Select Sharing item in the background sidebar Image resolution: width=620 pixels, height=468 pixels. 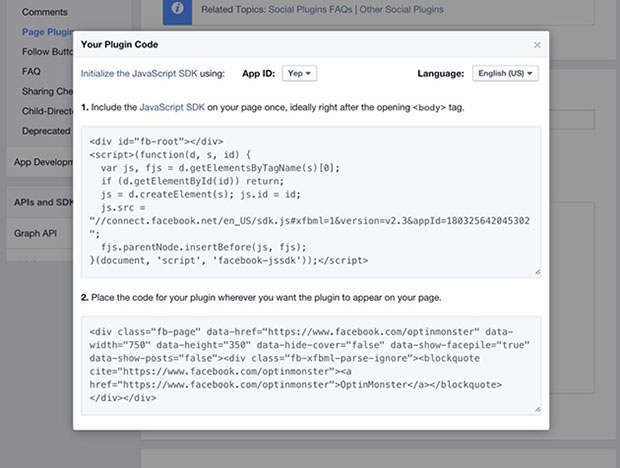point(47,91)
